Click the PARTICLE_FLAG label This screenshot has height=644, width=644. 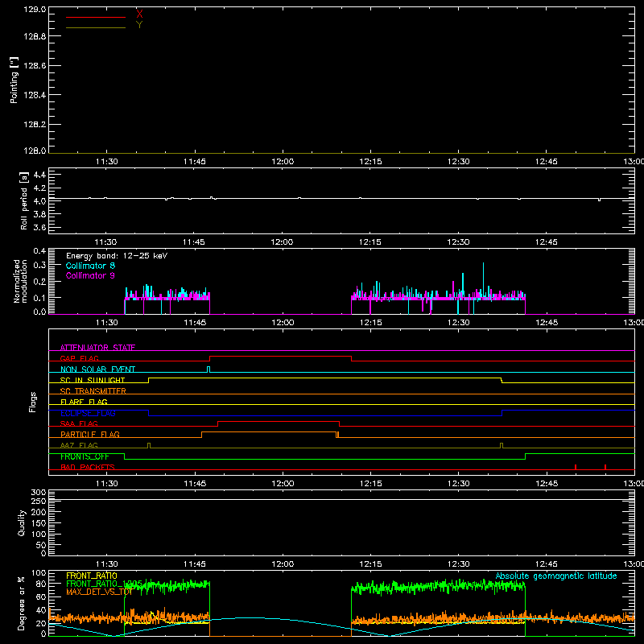point(90,434)
